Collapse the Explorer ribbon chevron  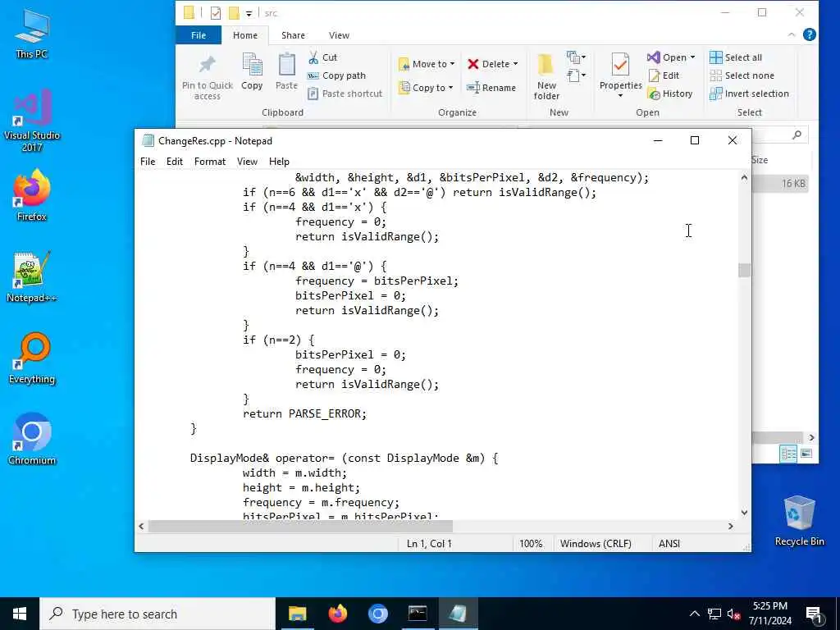point(792,34)
